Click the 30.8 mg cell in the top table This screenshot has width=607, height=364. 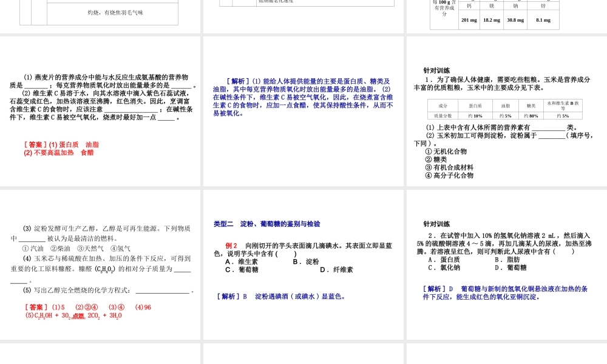[x=515, y=20]
